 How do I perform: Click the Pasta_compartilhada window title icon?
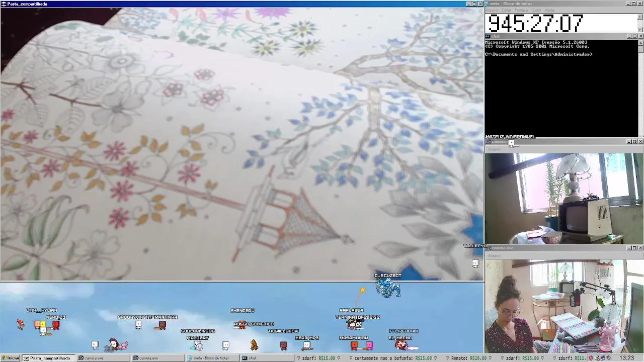4,4
